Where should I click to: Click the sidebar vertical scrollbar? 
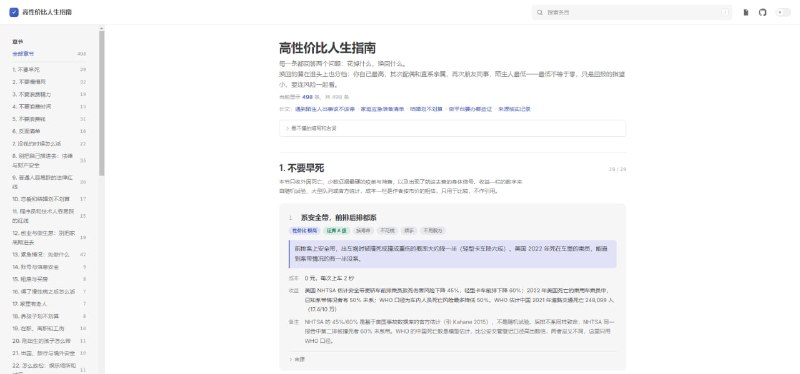pyautogui.click(x=102, y=104)
